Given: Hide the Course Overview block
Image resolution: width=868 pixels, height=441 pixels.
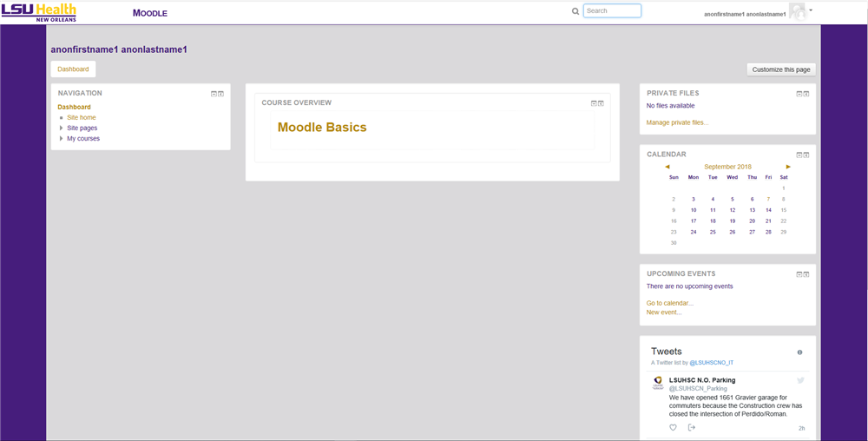Looking at the screenshot, I should 594,103.
